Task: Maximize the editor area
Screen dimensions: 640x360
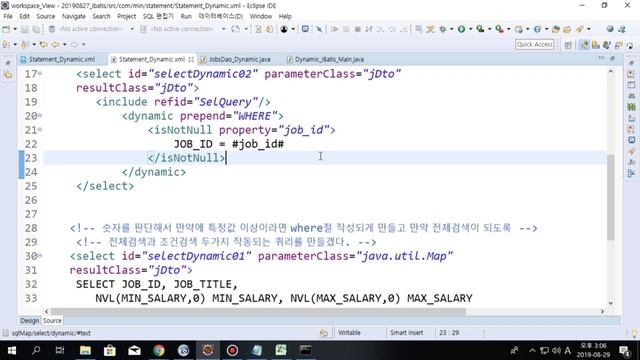Action: [612, 59]
